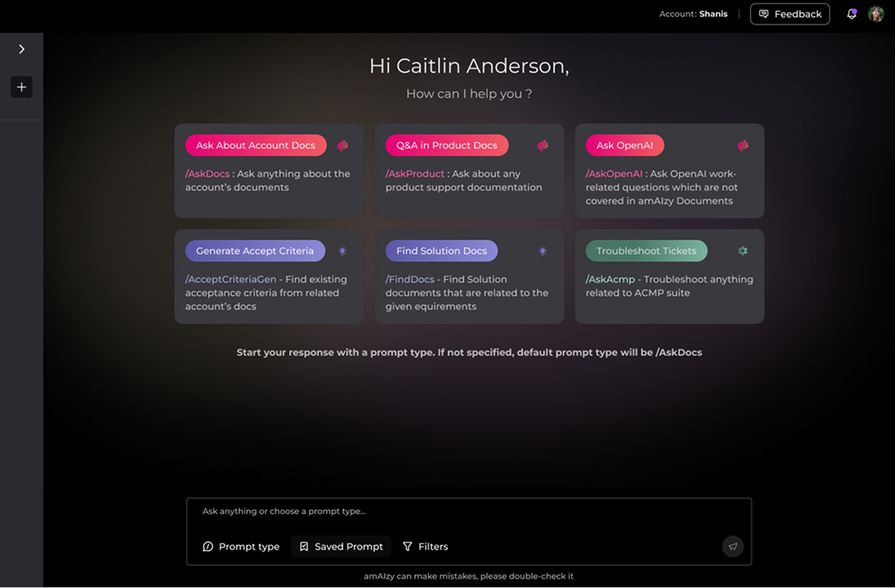
Task: Click the icon on Q&A in Product Docs card
Action: coord(543,145)
